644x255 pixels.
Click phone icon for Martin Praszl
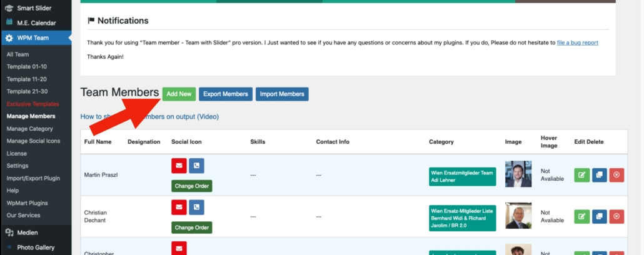tap(196, 166)
